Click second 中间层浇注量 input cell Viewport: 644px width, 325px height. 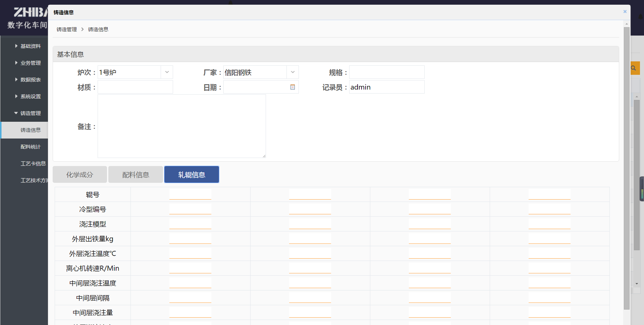(x=310, y=312)
